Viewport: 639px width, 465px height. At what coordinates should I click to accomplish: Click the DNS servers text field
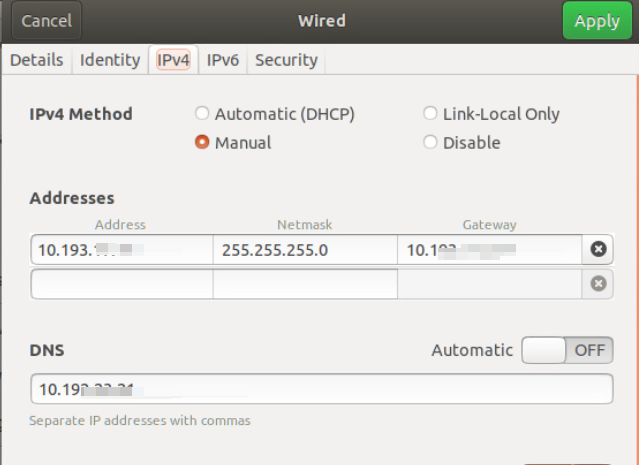click(x=322, y=389)
